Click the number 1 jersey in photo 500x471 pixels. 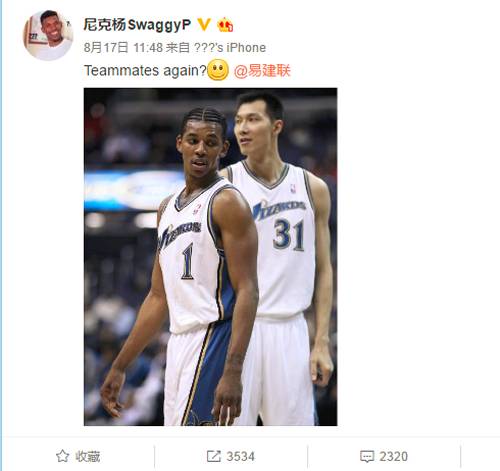[187, 261]
